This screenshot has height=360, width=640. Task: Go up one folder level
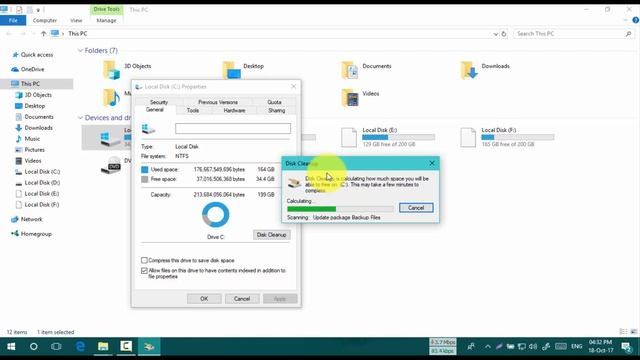pyautogui.click(x=43, y=34)
